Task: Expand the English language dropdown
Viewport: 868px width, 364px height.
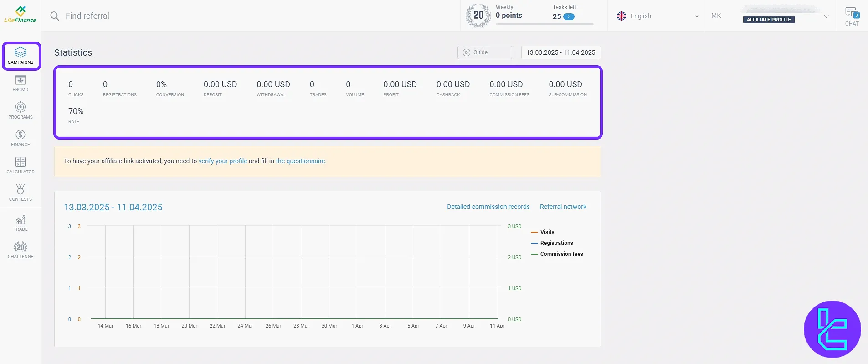Action: tap(658, 16)
